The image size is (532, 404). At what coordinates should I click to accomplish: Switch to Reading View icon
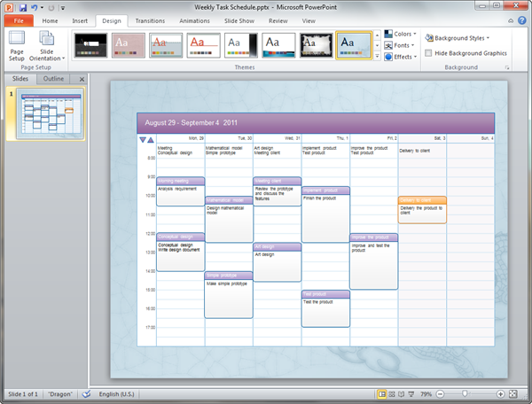(402, 394)
